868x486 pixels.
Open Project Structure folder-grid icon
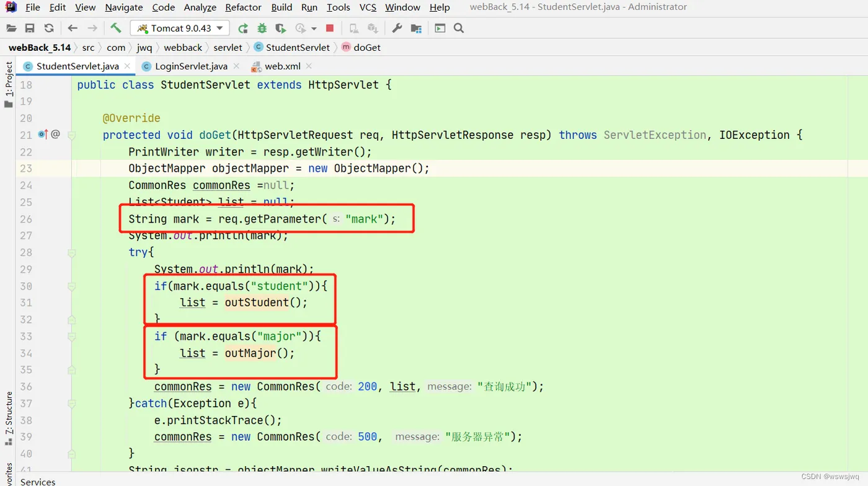click(x=416, y=28)
